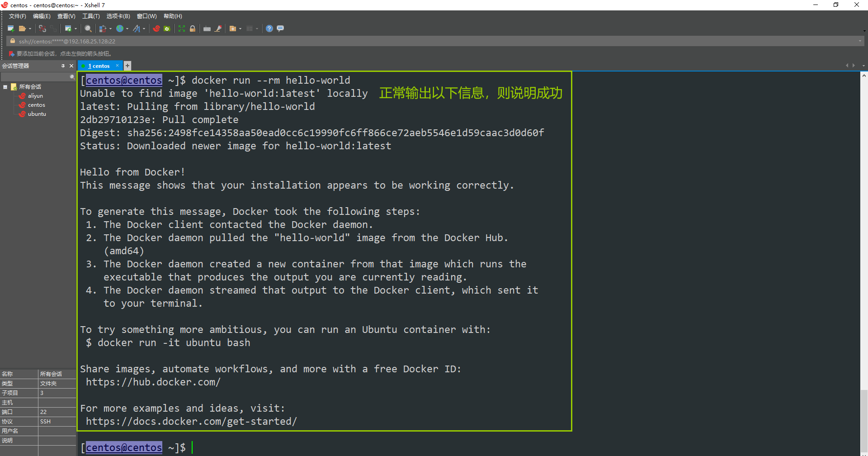Open the 帮助(H) menu
Viewport: 868px width, 456px height.
tap(173, 16)
